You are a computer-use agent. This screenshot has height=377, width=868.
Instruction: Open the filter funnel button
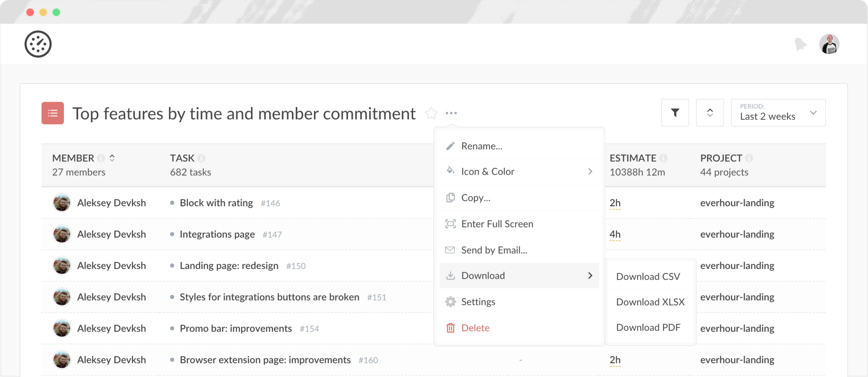675,113
